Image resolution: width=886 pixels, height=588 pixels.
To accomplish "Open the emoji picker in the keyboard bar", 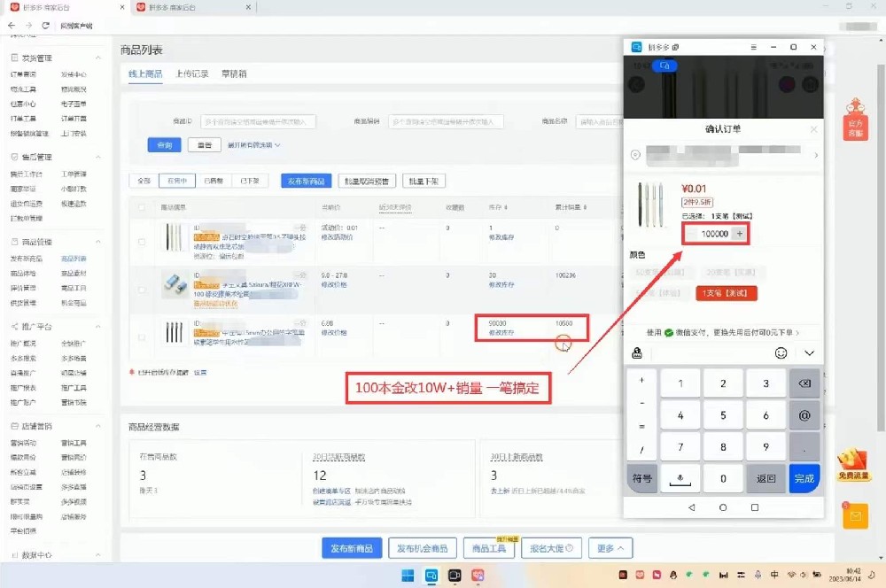I will point(781,352).
